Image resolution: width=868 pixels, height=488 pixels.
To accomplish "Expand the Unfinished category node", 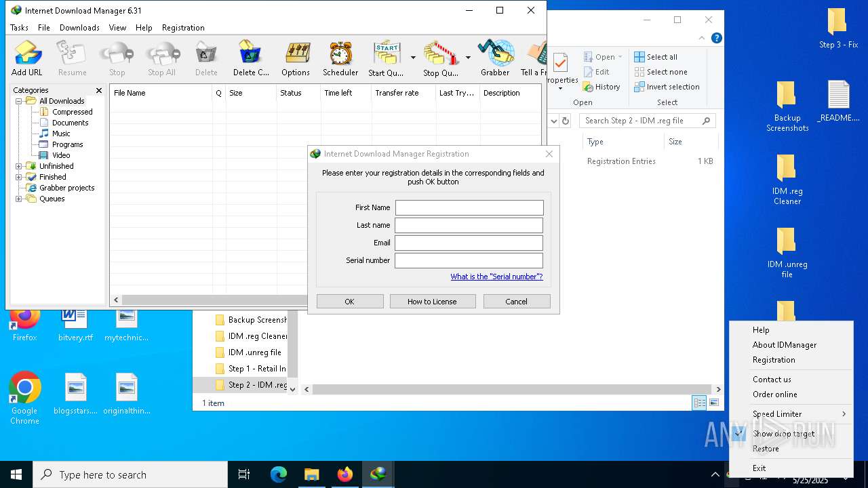I will pos(19,166).
